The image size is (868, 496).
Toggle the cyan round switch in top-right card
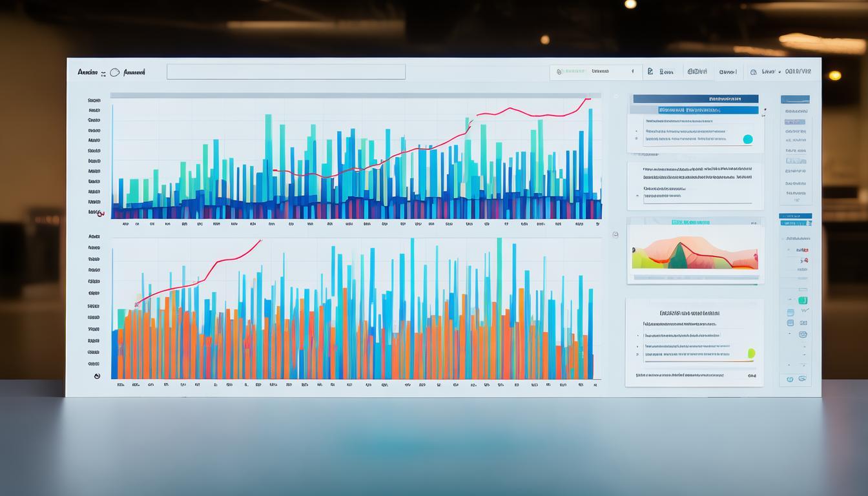[748, 139]
